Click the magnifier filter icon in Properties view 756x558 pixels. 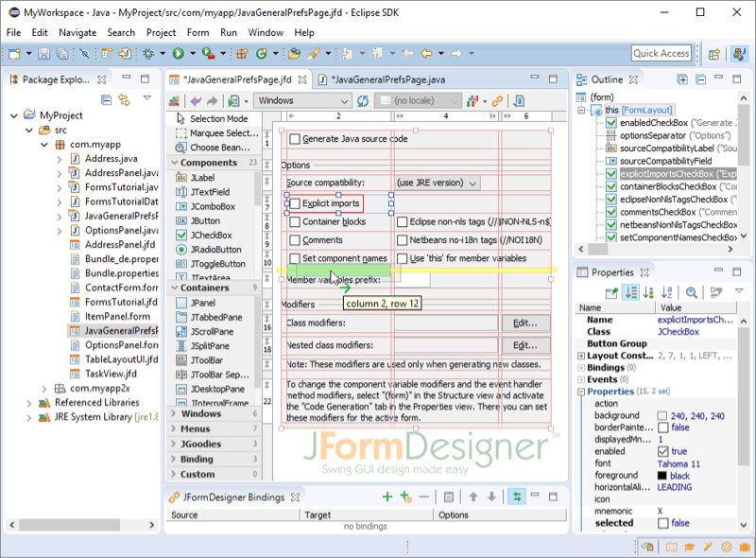(691, 292)
